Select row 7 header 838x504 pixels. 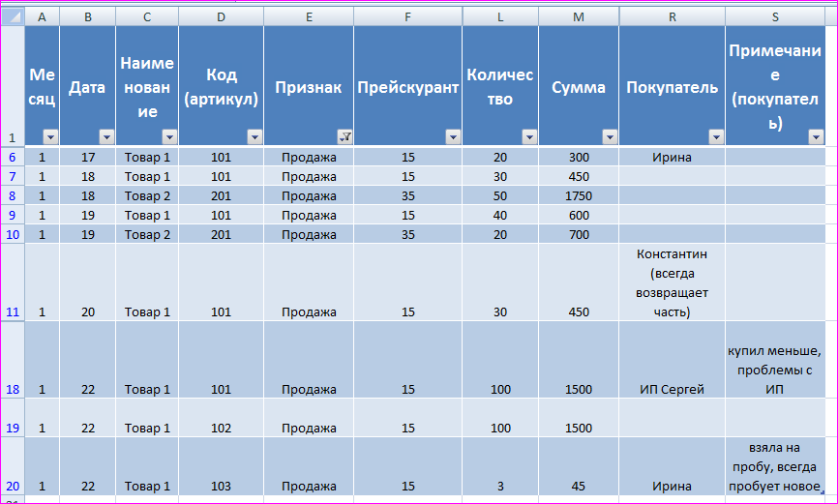tap(13, 176)
